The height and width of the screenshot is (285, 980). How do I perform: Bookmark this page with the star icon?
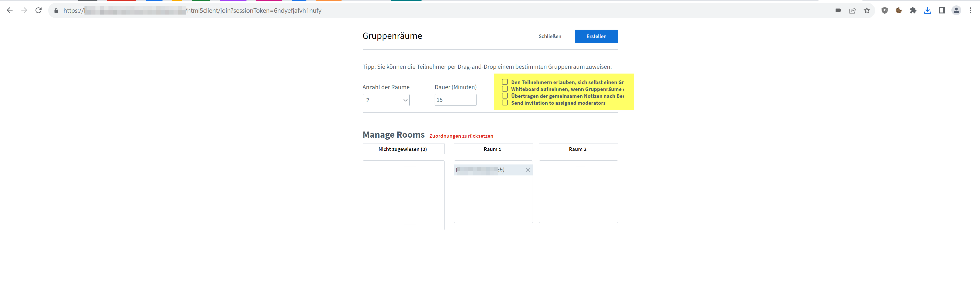[x=867, y=10]
